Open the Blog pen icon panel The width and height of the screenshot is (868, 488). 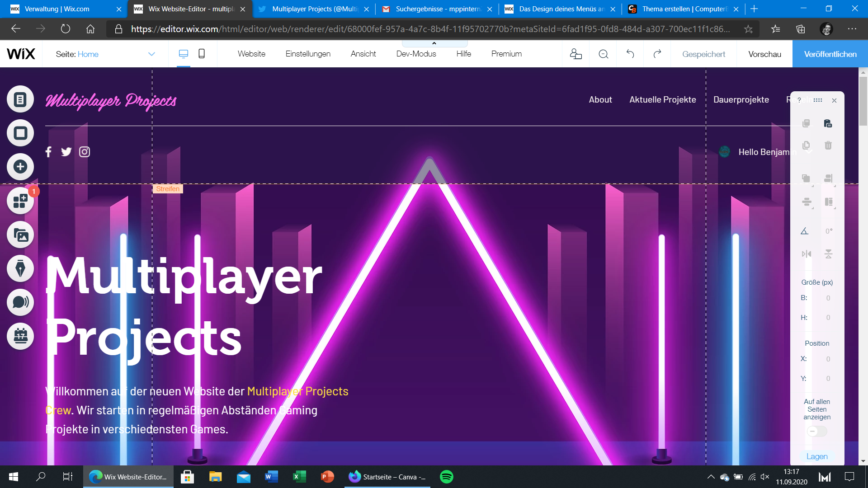[x=20, y=268]
